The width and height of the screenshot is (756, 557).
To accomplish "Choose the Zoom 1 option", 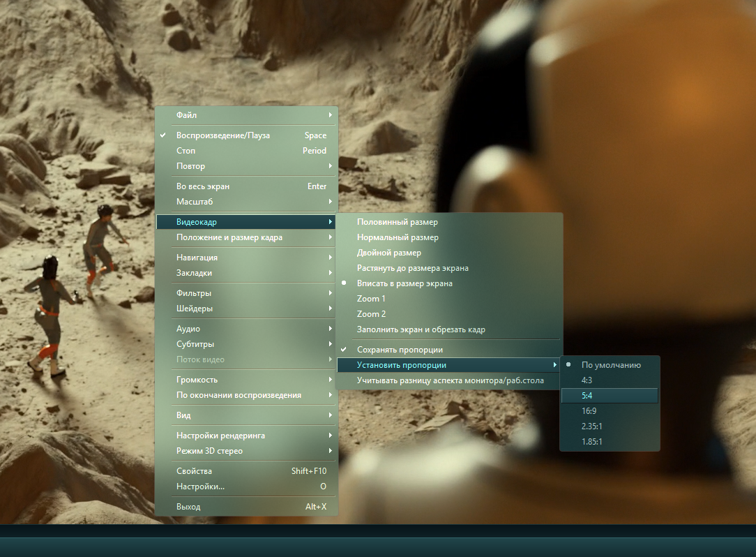I will pos(449,299).
